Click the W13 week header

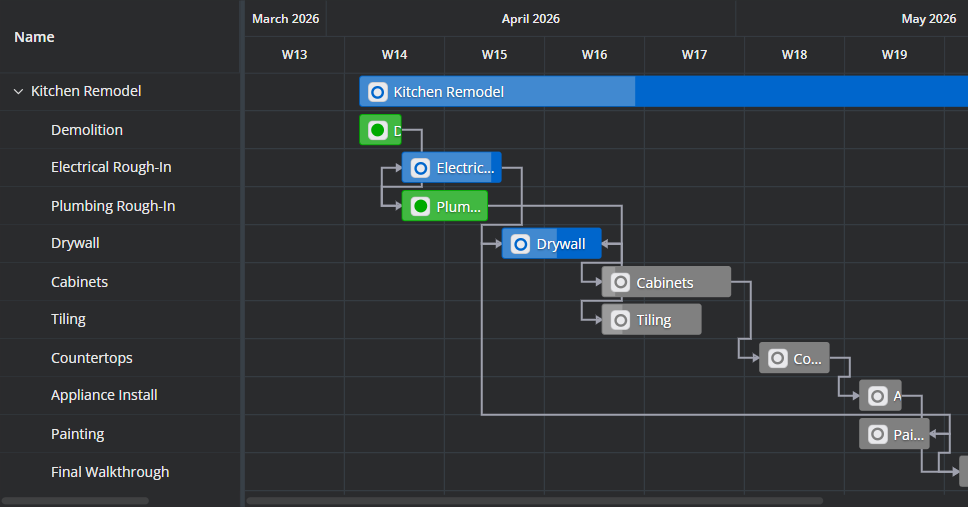coord(294,54)
